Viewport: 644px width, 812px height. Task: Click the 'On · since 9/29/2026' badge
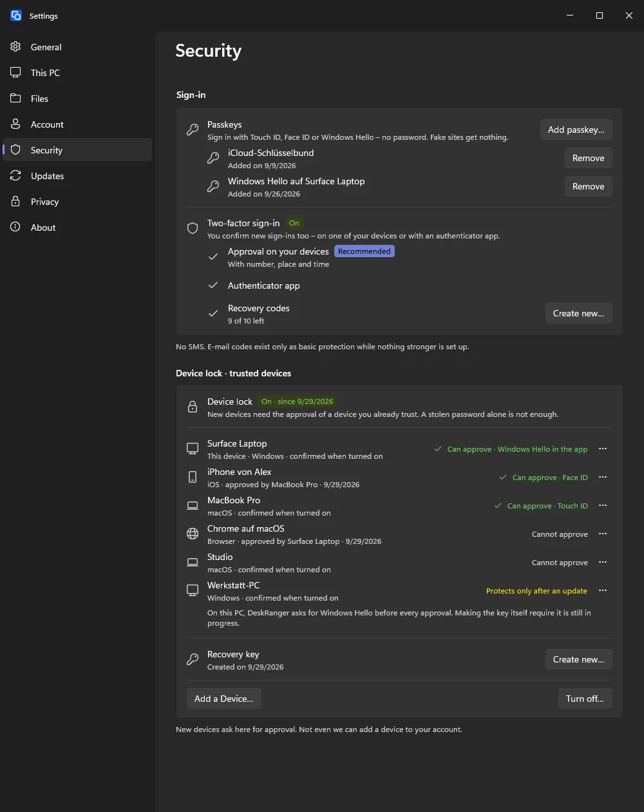tap(298, 401)
